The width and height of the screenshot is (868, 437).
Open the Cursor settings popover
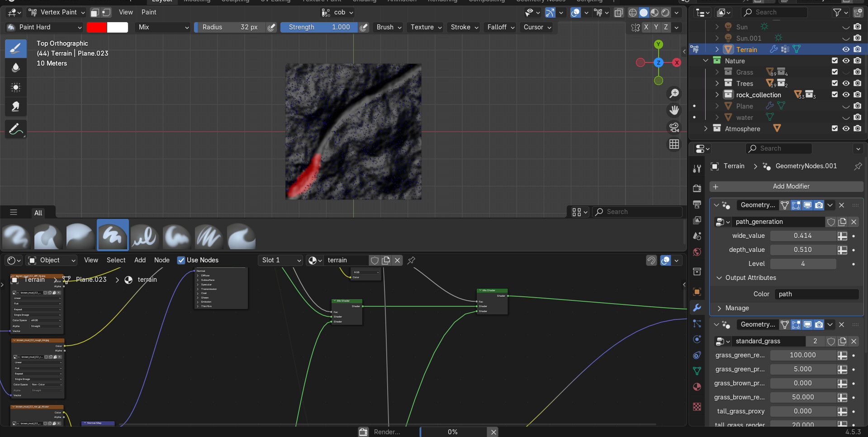click(537, 28)
